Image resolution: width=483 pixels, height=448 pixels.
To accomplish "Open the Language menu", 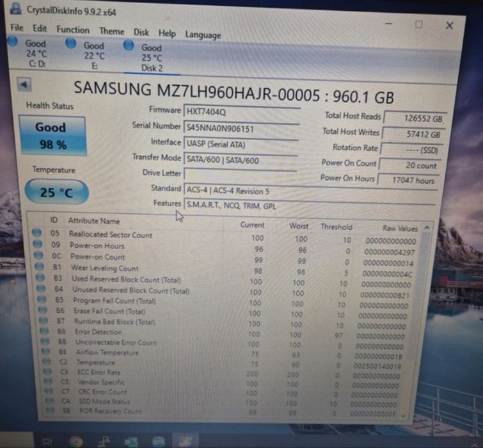I will tap(203, 35).
